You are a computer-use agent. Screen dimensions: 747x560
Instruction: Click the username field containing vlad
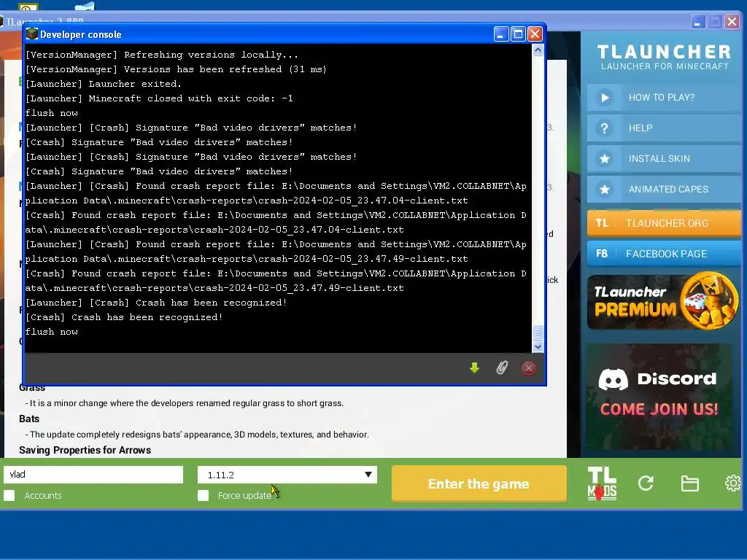click(x=93, y=475)
